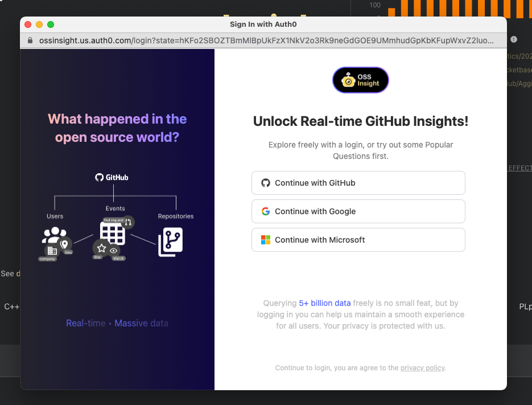This screenshot has width=532, height=405.
Task: Click the Watch eye badge in the illustration
Action: (x=113, y=251)
